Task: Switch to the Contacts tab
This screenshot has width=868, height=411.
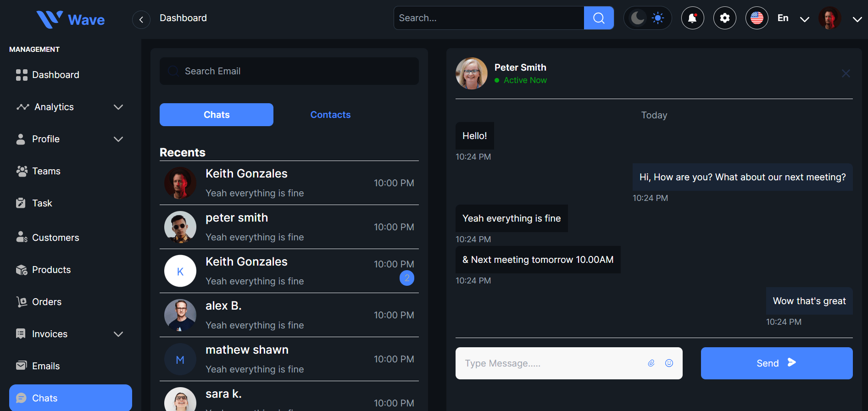Action: tap(330, 115)
